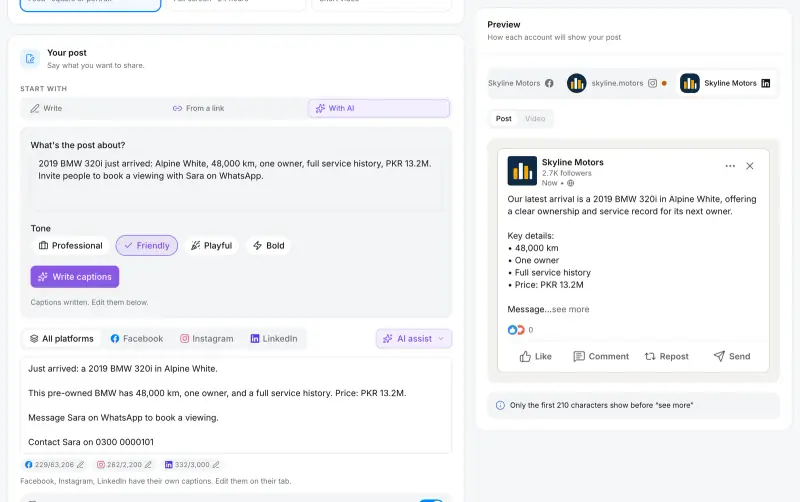Screen dimensions: 800x502
Task: Click the "Captions written. Edit them below." status text
Action: (x=89, y=303)
